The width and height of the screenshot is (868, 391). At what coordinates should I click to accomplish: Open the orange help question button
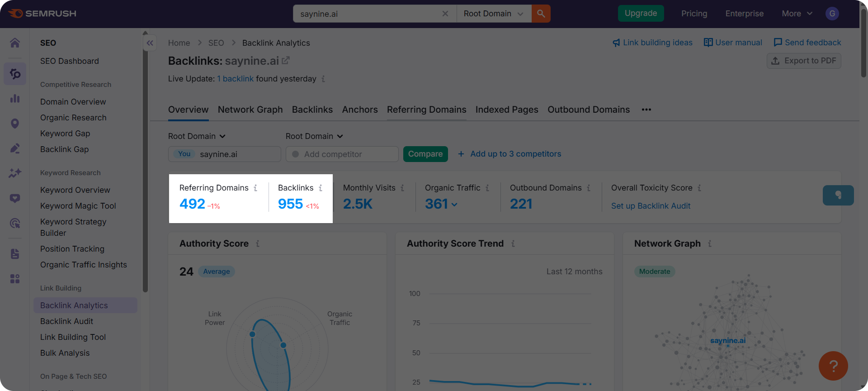pos(833,366)
